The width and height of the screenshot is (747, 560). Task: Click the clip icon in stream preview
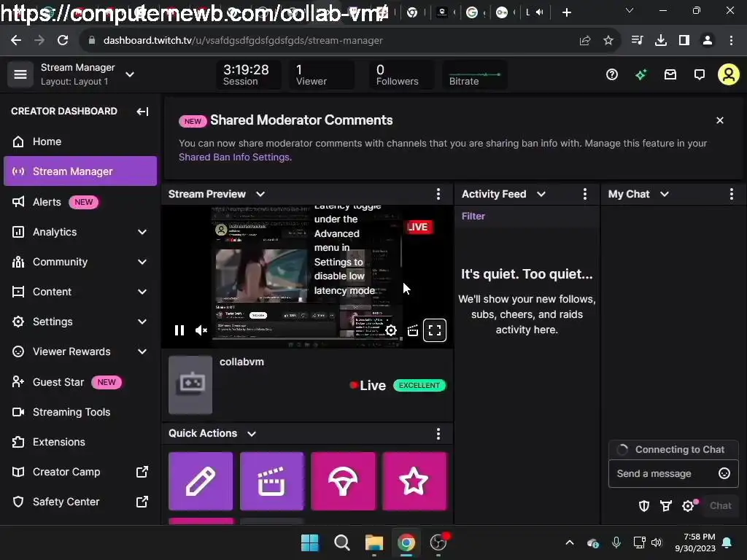413,330
